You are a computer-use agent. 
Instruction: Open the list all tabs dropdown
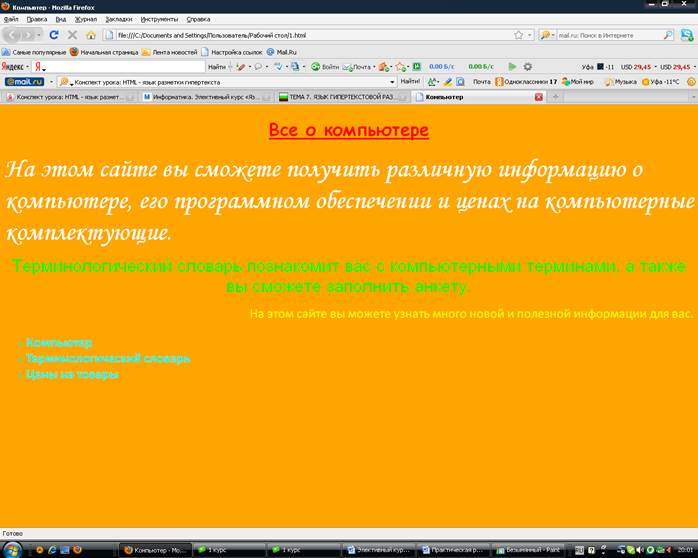coord(694,97)
